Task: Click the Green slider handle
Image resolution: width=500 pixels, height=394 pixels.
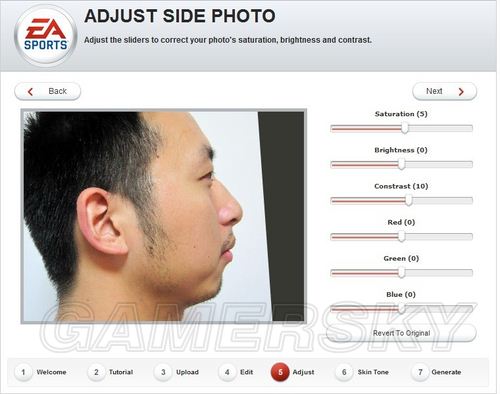Action: (402, 273)
